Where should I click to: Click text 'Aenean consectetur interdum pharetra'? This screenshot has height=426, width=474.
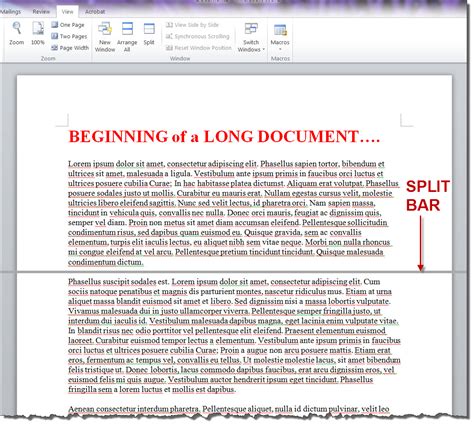coord(134,409)
